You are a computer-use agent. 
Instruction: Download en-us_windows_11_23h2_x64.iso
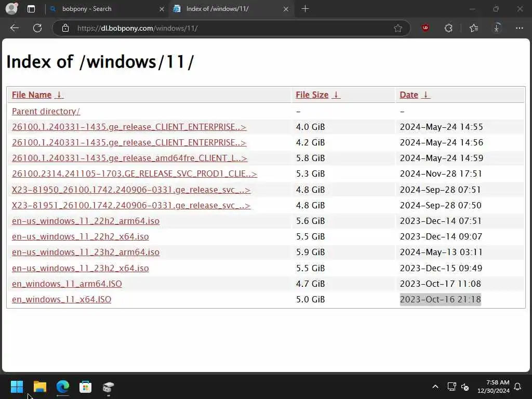pyautogui.click(x=81, y=268)
